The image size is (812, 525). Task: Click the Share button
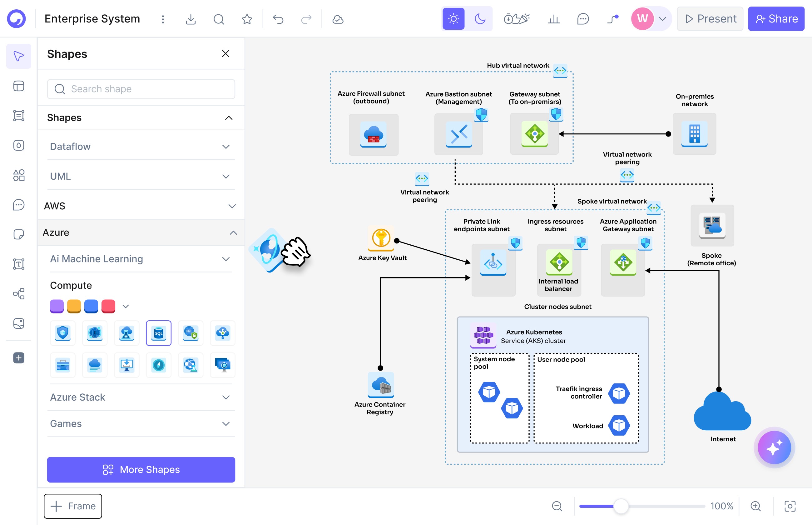pyautogui.click(x=776, y=19)
